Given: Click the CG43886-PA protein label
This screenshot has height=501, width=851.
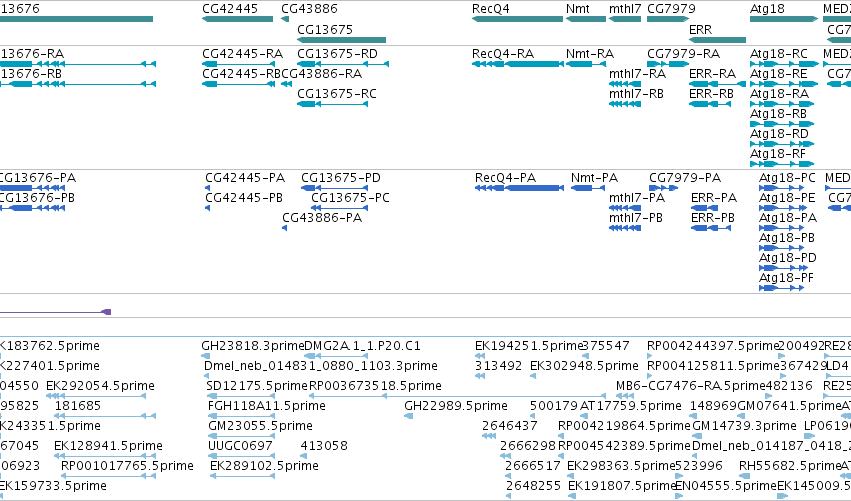Looking at the screenshot, I should pyautogui.click(x=322, y=218).
